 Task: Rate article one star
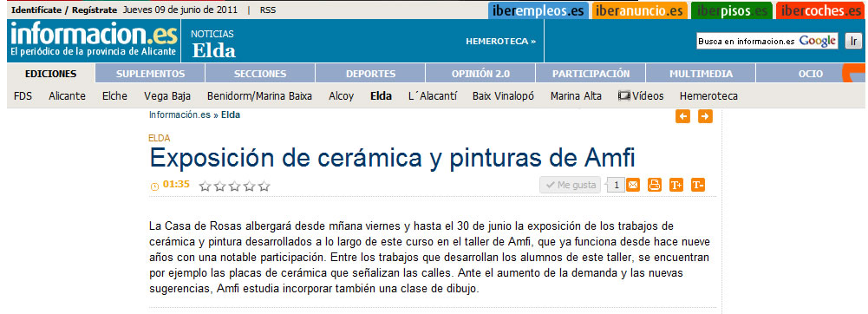click(206, 186)
